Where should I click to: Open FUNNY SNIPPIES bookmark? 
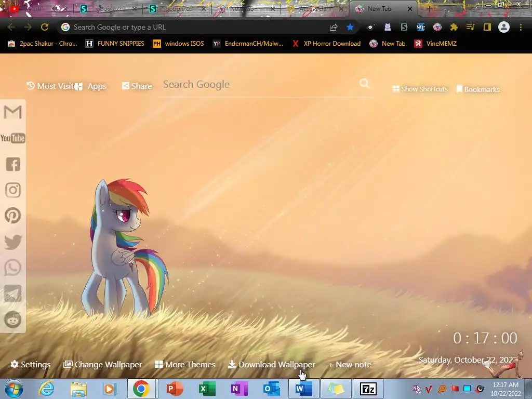click(x=115, y=44)
